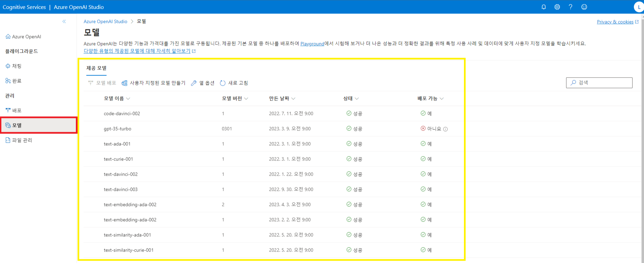Viewport: 644px width, 263px height.
Task: Focus the 검색 search box
Action: (x=599, y=83)
